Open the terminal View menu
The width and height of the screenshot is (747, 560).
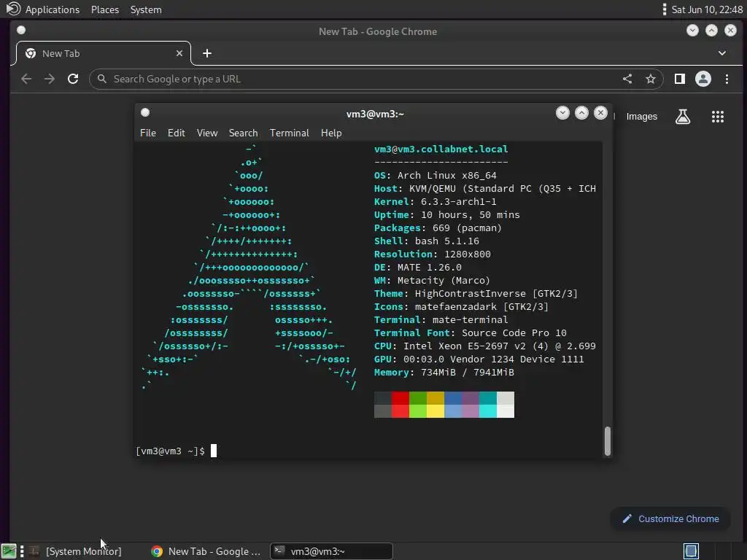tap(207, 133)
